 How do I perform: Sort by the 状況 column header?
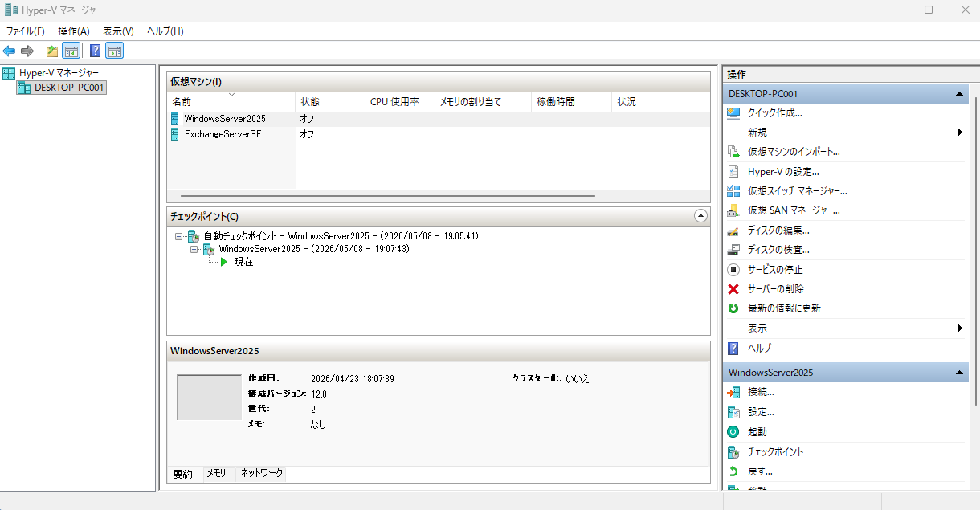coord(660,102)
